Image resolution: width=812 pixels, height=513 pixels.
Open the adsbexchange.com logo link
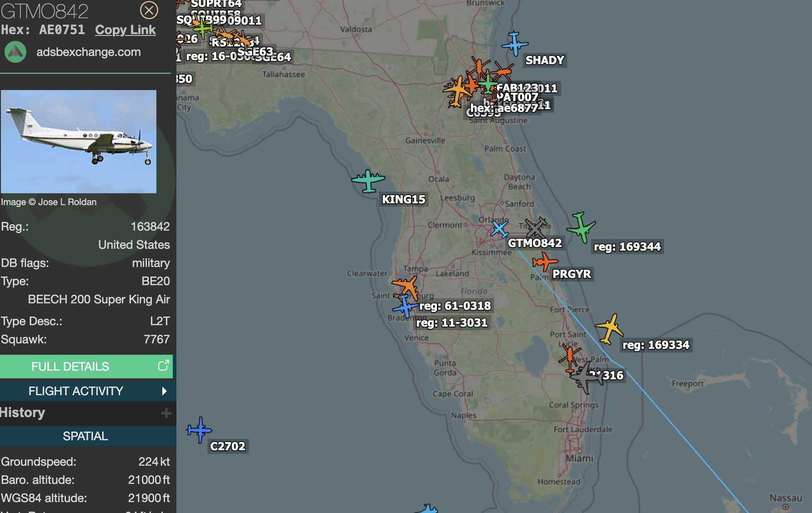click(x=15, y=52)
